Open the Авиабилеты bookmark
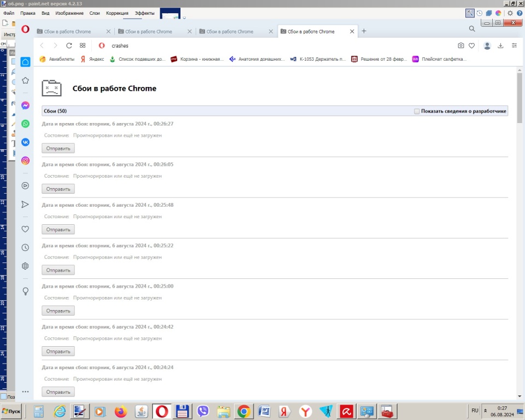The width and height of the screenshot is (525, 420). 57,59
